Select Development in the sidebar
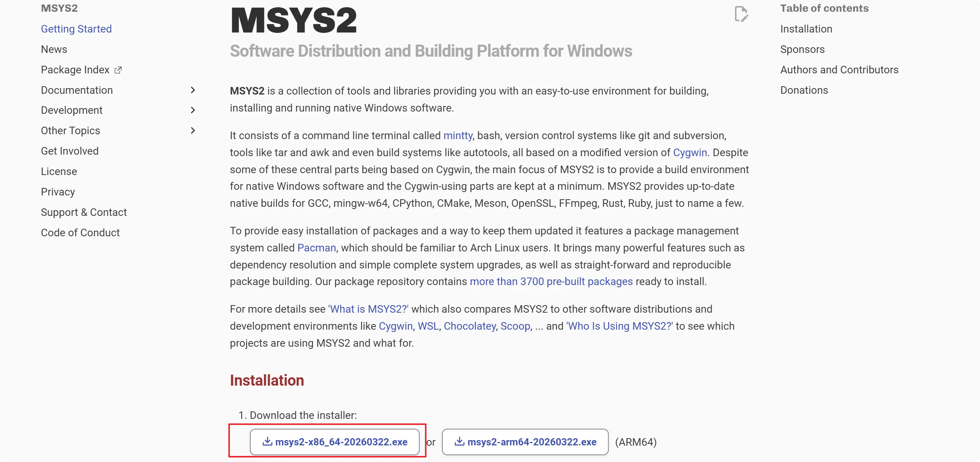Viewport: 980px width, 462px height. tap(72, 110)
